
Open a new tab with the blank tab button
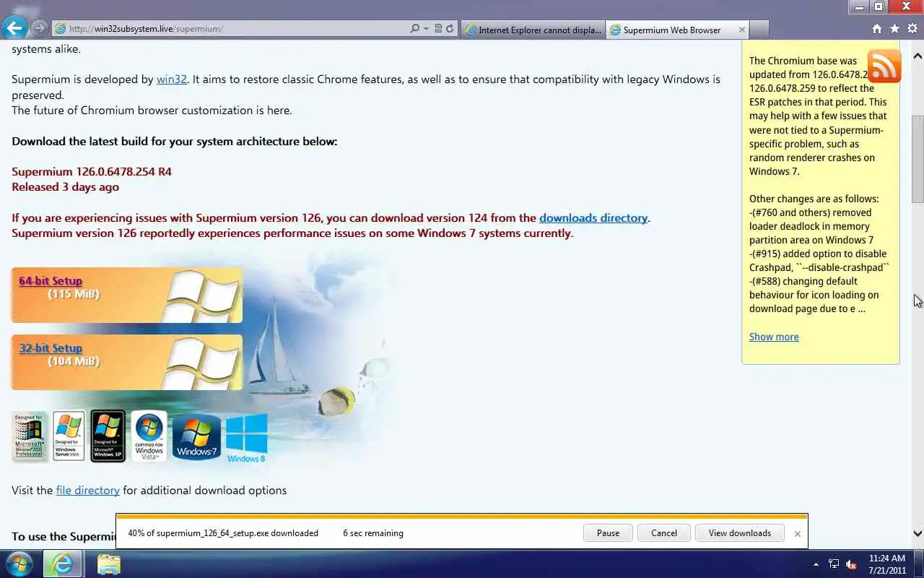759,30
